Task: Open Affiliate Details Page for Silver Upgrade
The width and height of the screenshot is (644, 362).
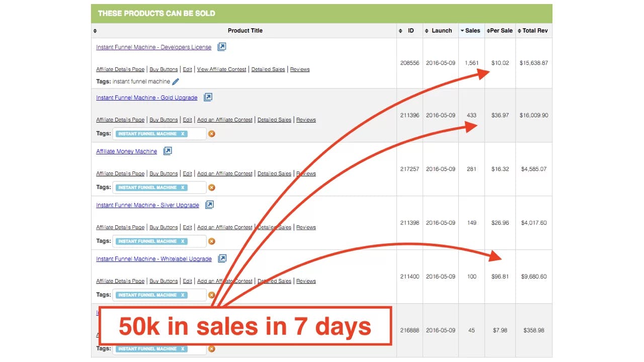Action: click(x=120, y=227)
